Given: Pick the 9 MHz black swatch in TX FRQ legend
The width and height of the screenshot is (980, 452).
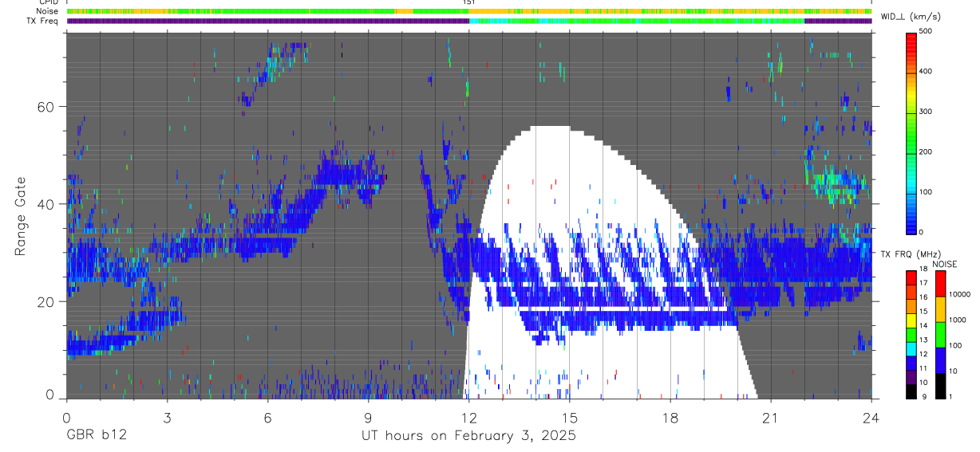Looking at the screenshot, I should point(911,391).
